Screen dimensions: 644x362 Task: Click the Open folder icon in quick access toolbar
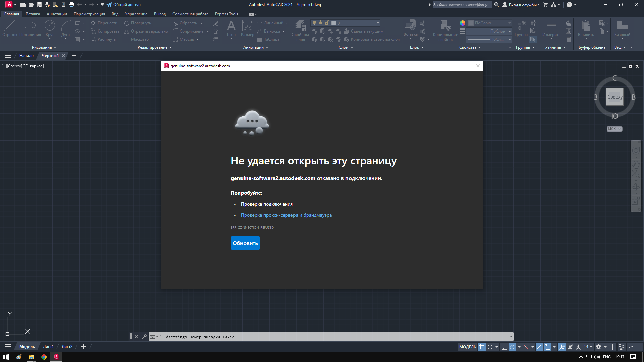point(31,5)
